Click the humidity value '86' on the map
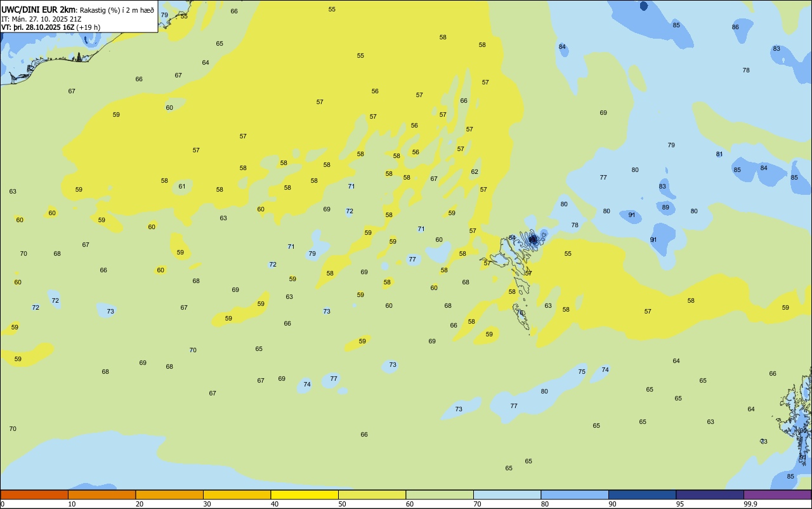 tap(735, 27)
